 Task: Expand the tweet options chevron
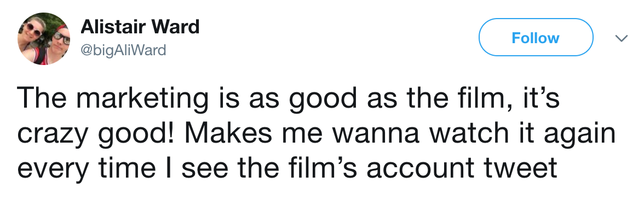622,38
